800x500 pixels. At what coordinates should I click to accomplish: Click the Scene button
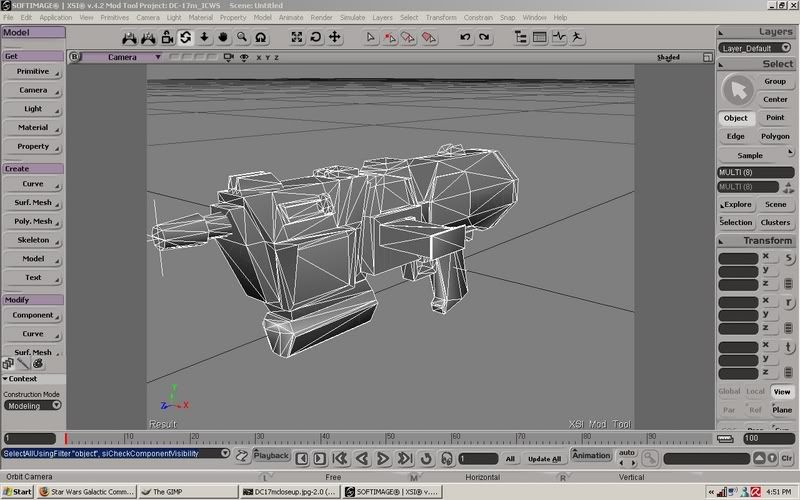[x=775, y=204]
